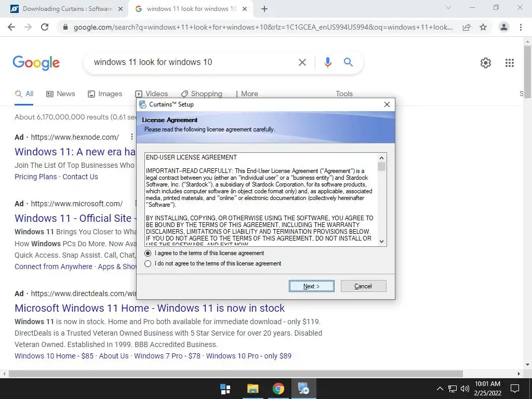The height and width of the screenshot is (399, 532).
Task: Open Chrome's three-dot menu
Action: tap(521, 27)
